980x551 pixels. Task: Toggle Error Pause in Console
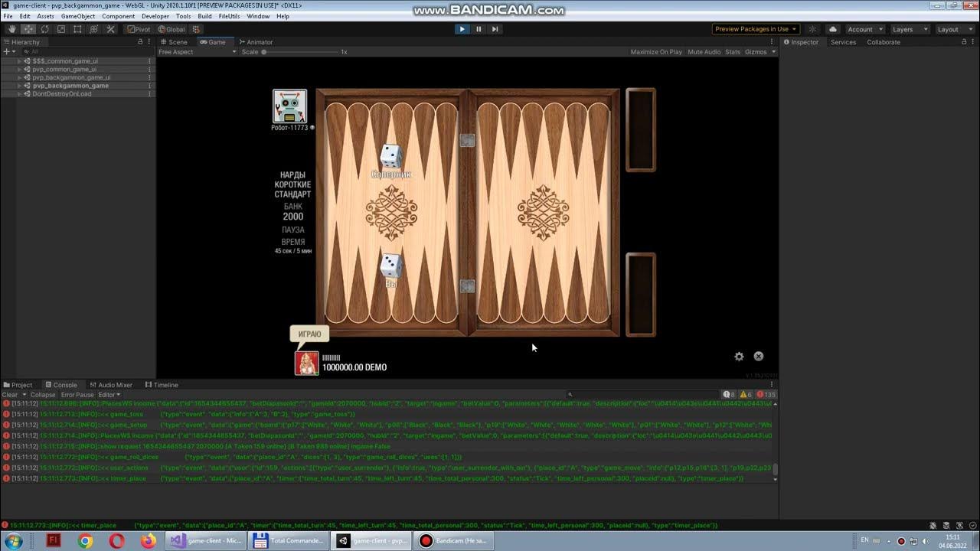[77, 395]
